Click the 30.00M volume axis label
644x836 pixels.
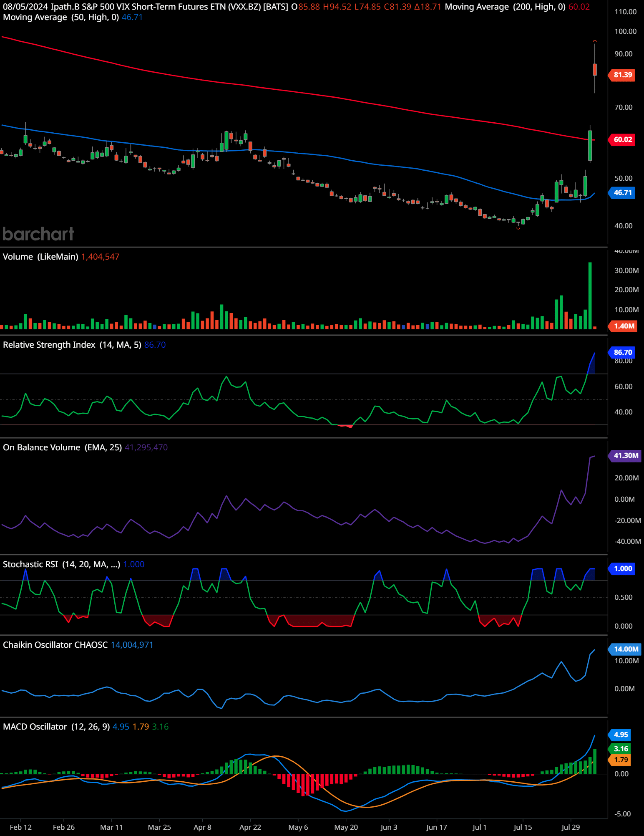pos(626,270)
